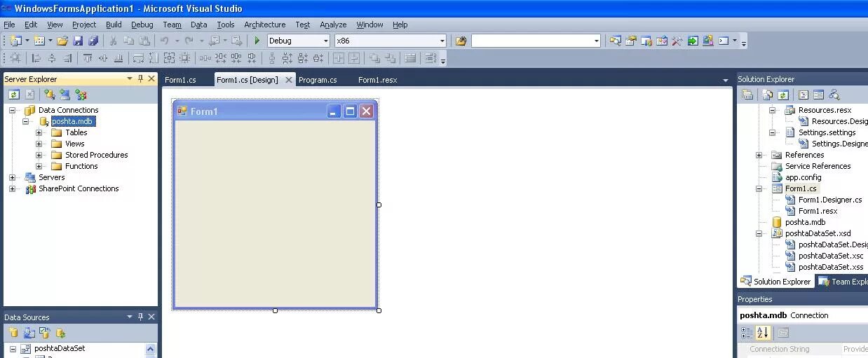Viewport: 868px width, 358px height.
Task: Click the Align Tops layout icon
Action: tap(88, 58)
